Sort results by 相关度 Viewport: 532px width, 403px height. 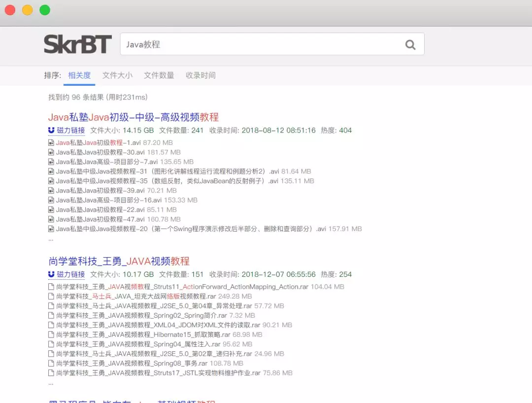click(x=79, y=75)
